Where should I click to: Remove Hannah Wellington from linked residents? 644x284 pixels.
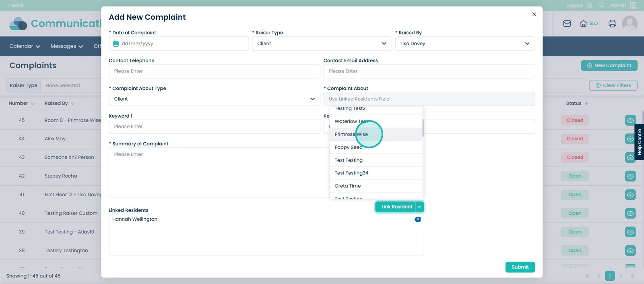(x=417, y=219)
